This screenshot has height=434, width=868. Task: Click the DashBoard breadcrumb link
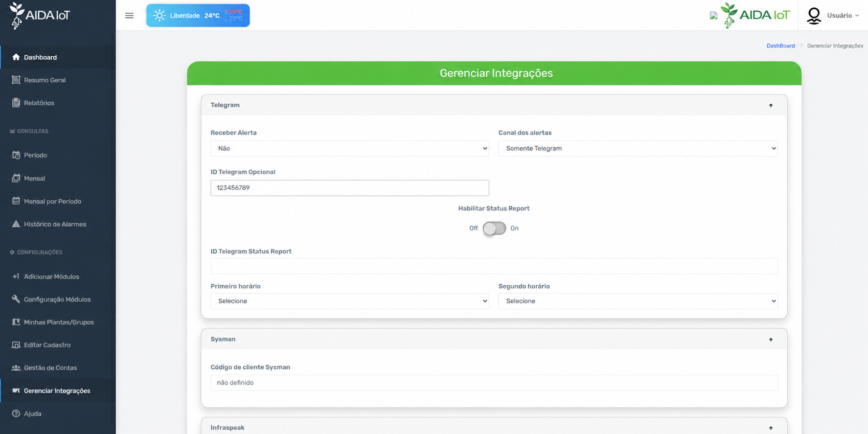[780, 46]
